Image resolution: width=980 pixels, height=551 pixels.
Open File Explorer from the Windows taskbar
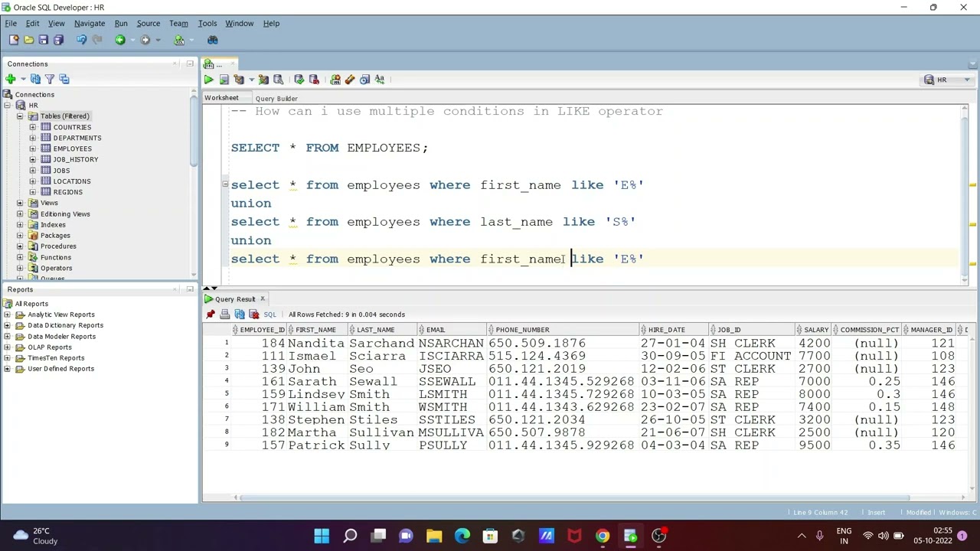434,536
